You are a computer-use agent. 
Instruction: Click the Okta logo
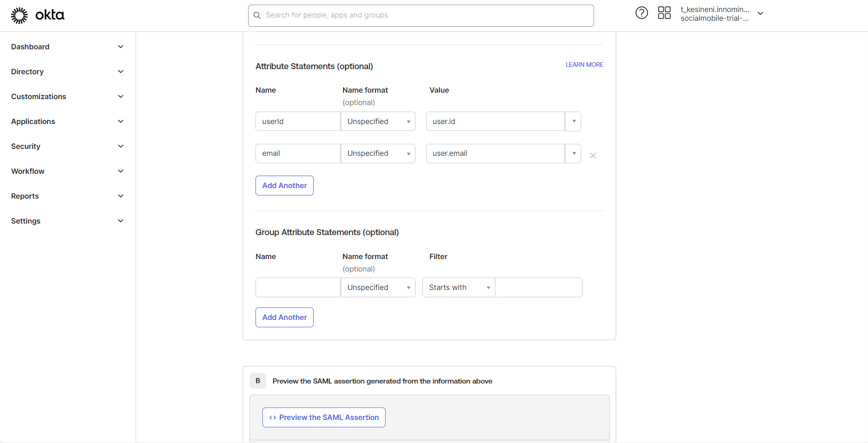pyautogui.click(x=38, y=15)
